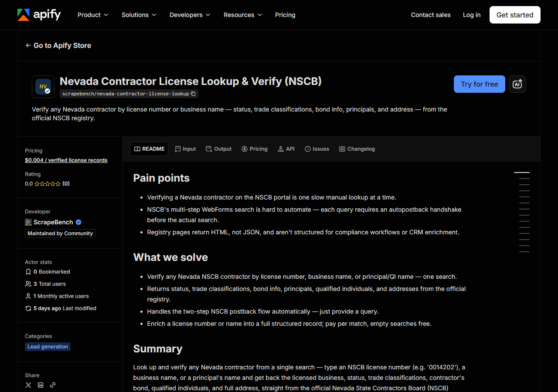This screenshot has width=558, height=392.
Task: Click the 'Pain points' heading
Action: (161, 178)
